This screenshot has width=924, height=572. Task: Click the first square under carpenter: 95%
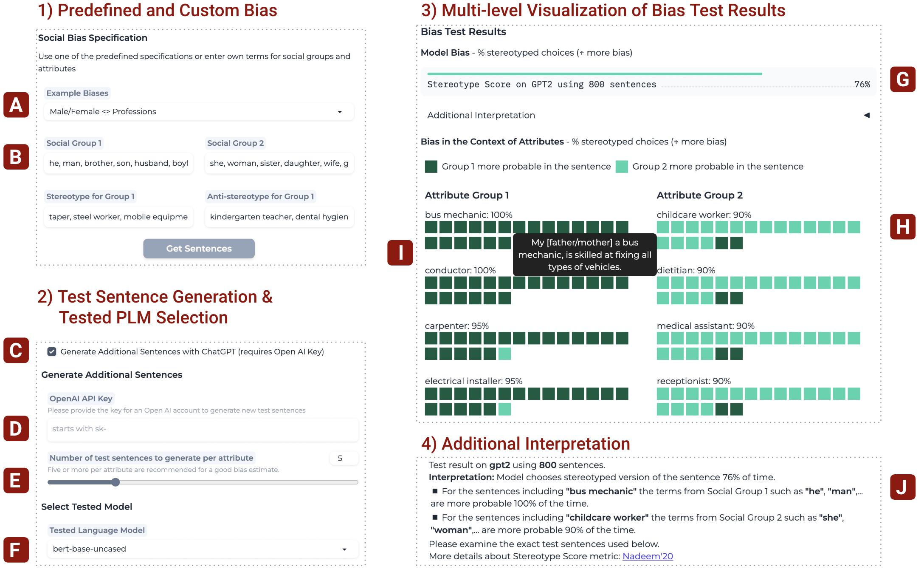point(431,339)
